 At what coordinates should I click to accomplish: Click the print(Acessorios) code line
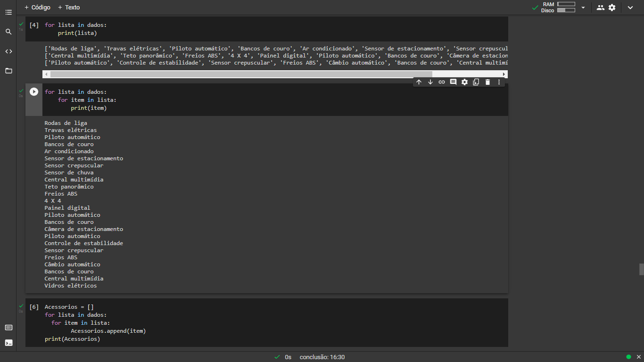[x=73, y=339]
